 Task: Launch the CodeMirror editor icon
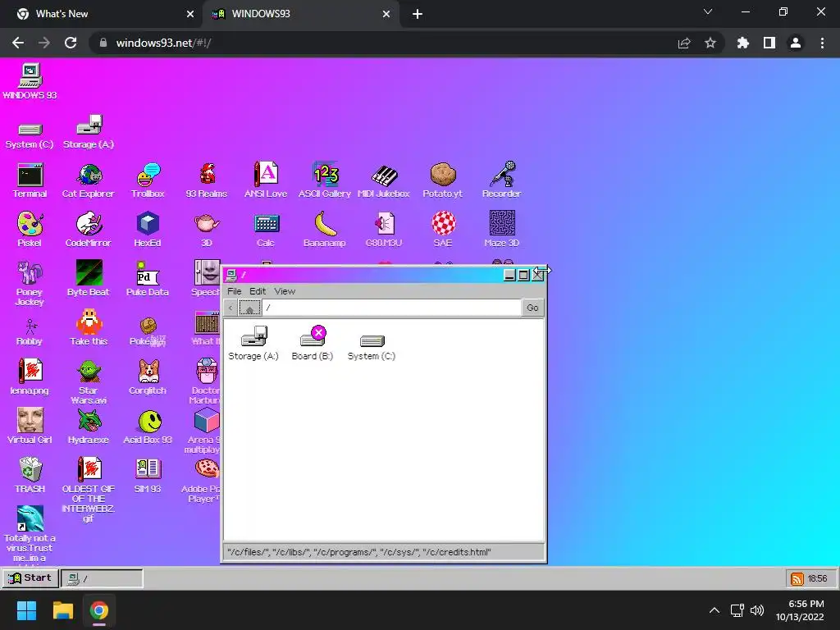click(89, 230)
